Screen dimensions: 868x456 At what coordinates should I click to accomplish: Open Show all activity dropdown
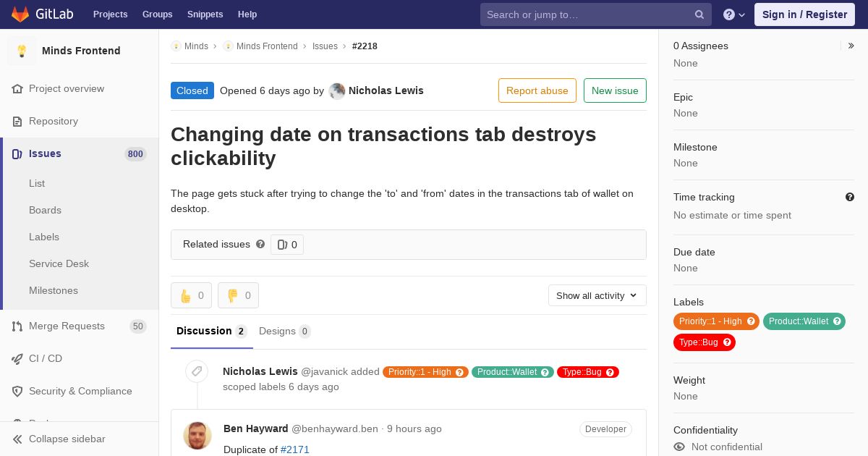pyautogui.click(x=597, y=295)
